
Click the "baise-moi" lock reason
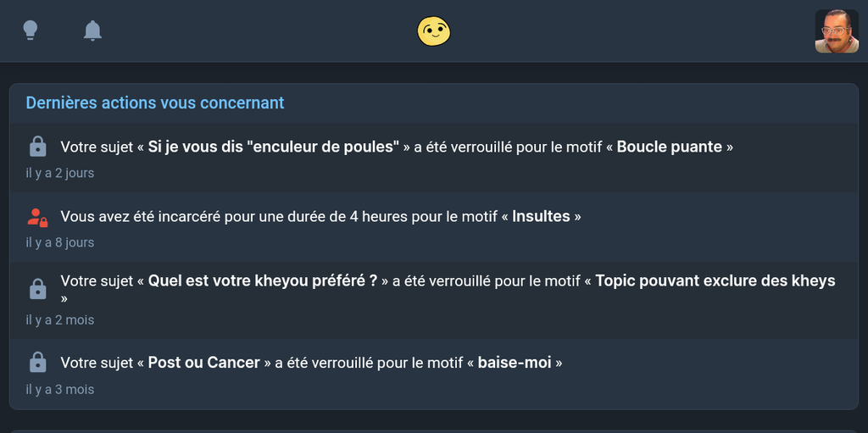[515, 363]
